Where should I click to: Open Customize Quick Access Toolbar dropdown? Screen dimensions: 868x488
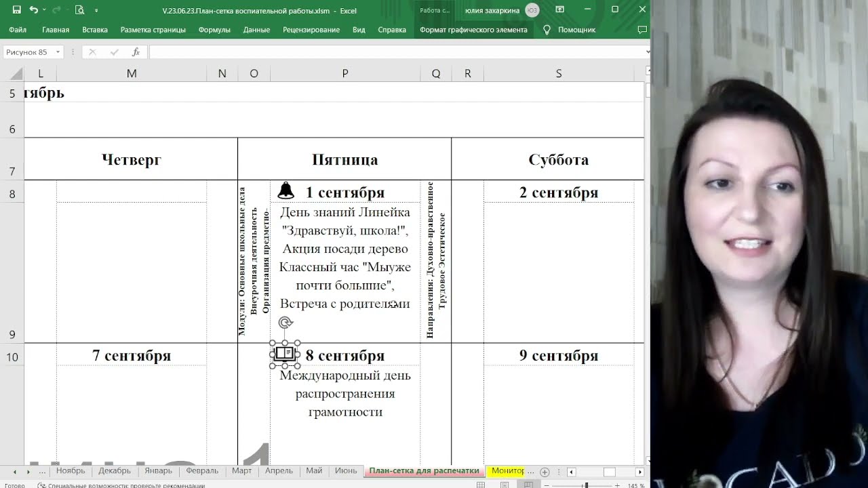pos(96,10)
